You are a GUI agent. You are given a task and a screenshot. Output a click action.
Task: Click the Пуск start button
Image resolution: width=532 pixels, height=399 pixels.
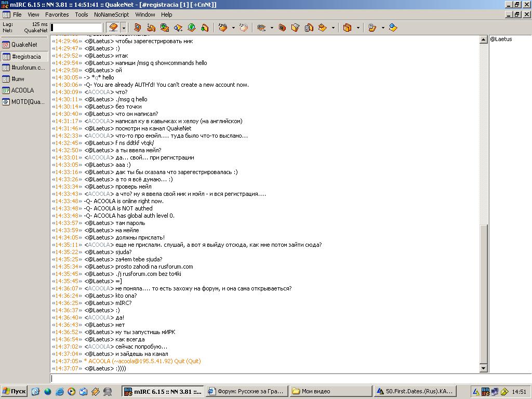click(x=14, y=392)
